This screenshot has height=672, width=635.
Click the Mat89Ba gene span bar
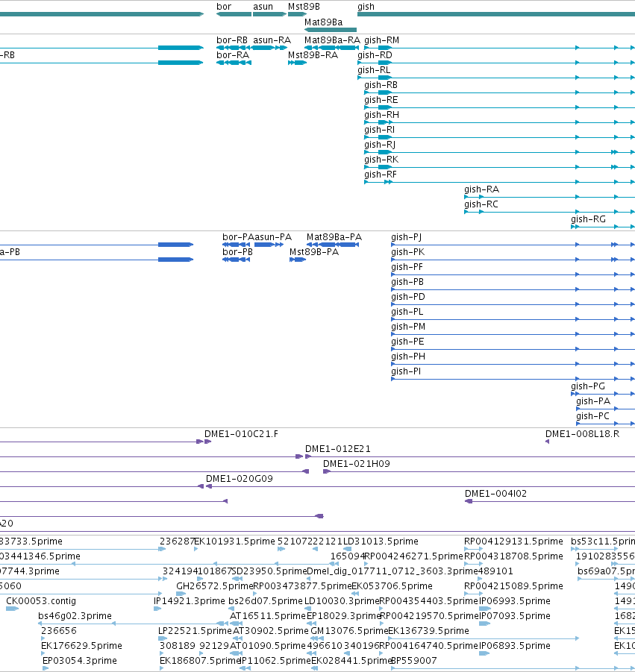click(330, 30)
